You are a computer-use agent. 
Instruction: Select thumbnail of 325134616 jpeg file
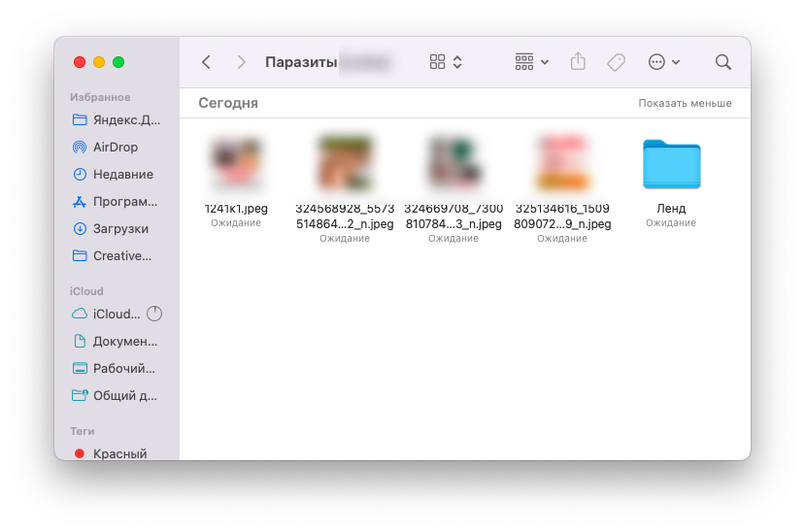[562, 164]
